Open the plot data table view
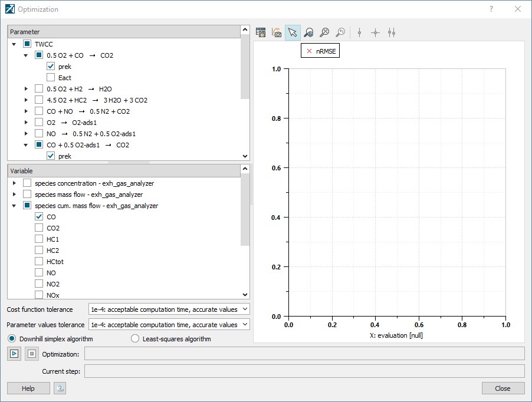This screenshot has width=532, height=402. (x=260, y=32)
